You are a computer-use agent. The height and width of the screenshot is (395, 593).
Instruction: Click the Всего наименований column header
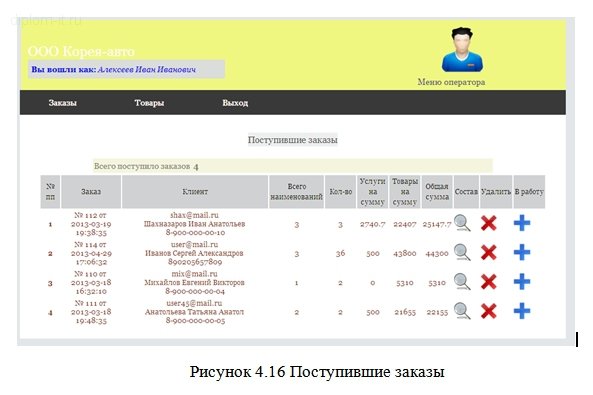pyautogui.click(x=296, y=191)
